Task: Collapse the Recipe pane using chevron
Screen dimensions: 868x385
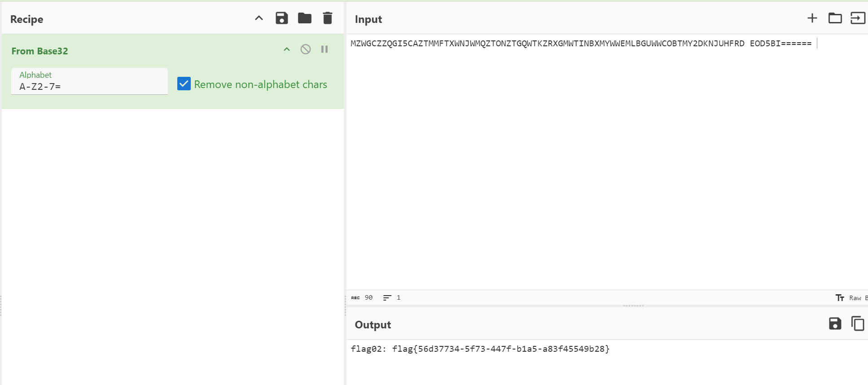Action: pos(259,18)
